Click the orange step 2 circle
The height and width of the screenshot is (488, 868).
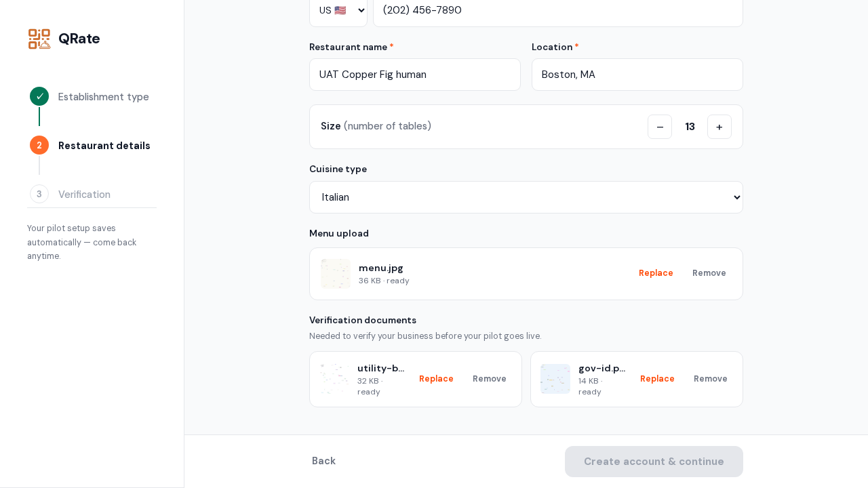39,145
